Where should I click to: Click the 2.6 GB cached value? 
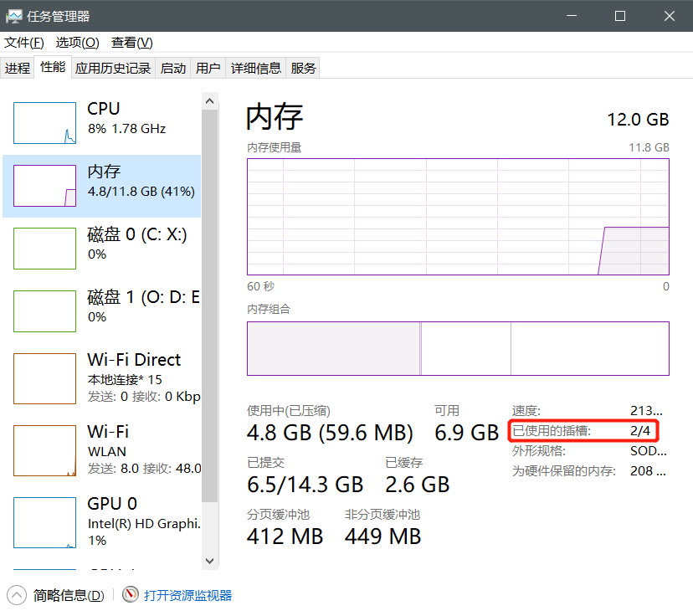pos(417,485)
